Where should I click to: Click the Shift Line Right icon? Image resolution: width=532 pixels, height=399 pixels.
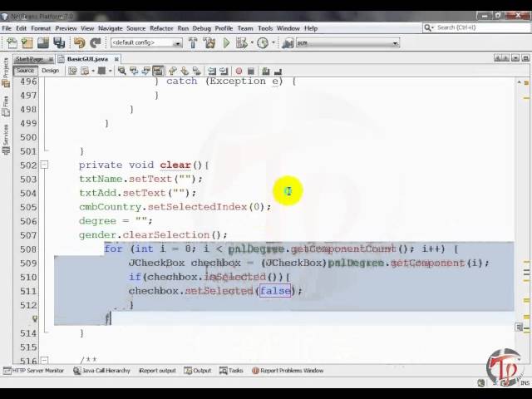coord(224,71)
